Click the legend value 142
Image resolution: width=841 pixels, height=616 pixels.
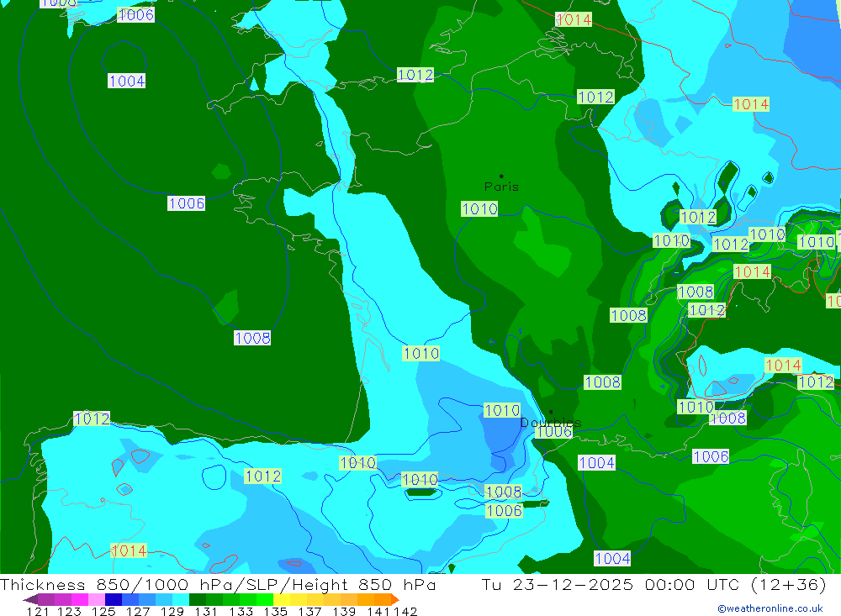[x=405, y=611]
